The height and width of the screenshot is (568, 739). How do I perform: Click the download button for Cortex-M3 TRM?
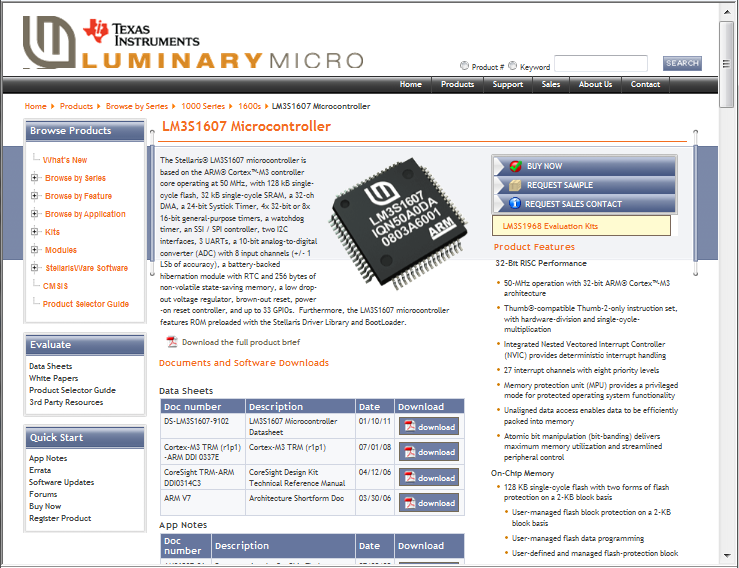coord(429,452)
